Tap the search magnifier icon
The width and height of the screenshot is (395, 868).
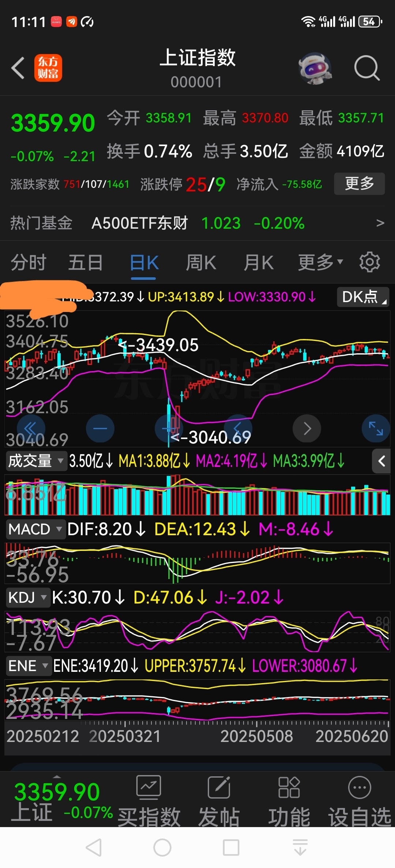pyautogui.click(x=367, y=68)
